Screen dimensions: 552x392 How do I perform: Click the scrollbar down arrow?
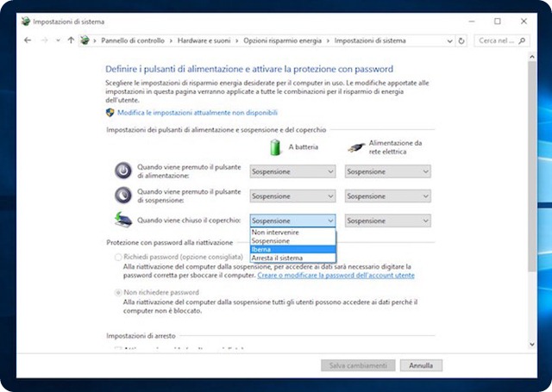(532, 345)
